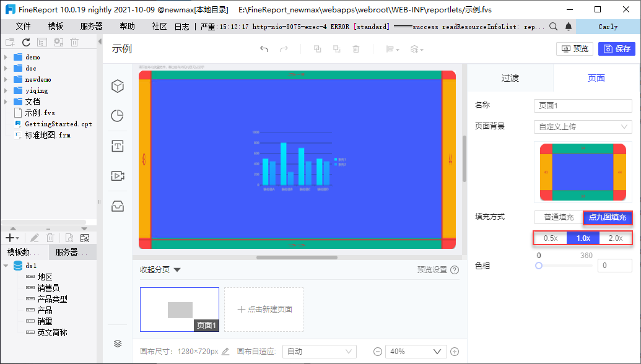Open the 3D component icon in sidebar

[x=118, y=86]
